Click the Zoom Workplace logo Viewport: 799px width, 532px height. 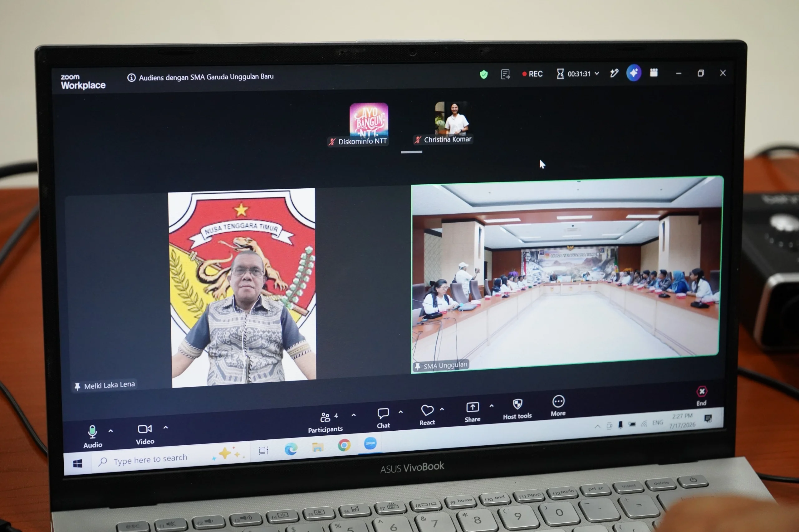[83, 82]
